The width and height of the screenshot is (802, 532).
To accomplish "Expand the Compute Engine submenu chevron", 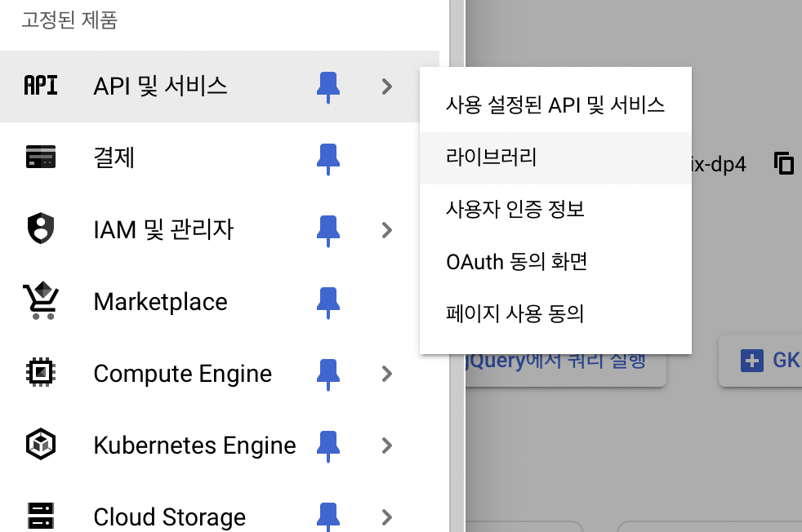I will (387, 374).
